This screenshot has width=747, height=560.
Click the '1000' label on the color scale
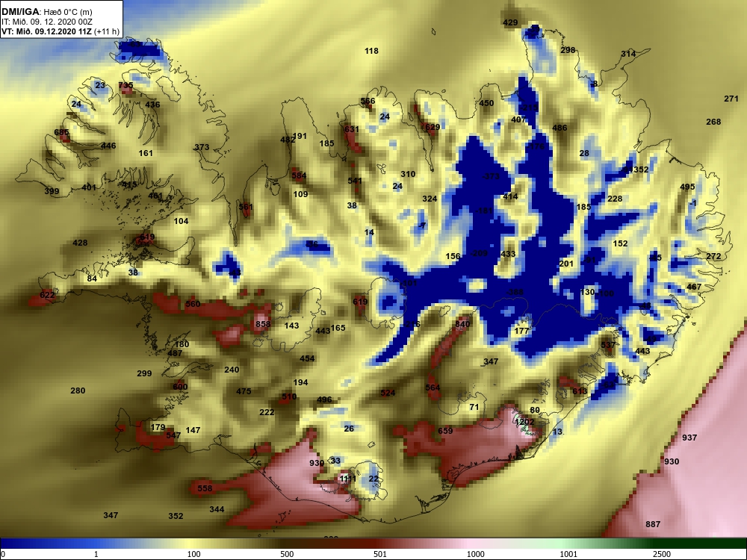[475, 554]
